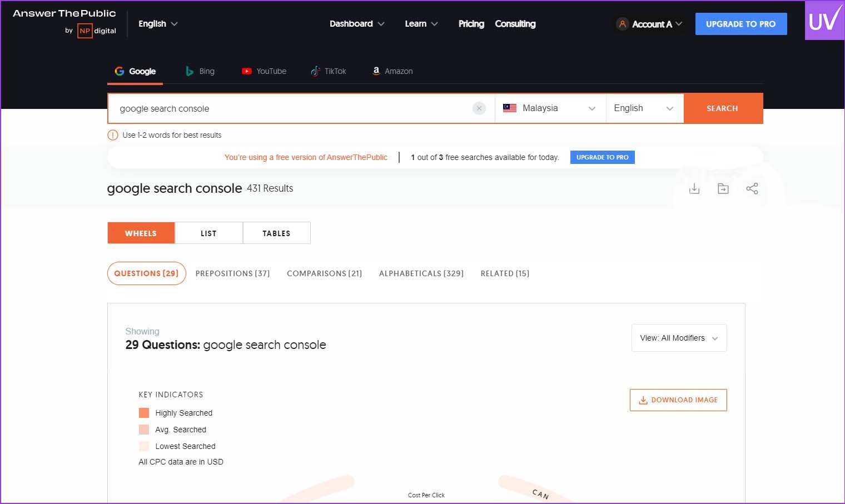This screenshot has height=504, width=845.
Task: Select the PREPOSITIONS (37) category
Action: coord(233,273)
